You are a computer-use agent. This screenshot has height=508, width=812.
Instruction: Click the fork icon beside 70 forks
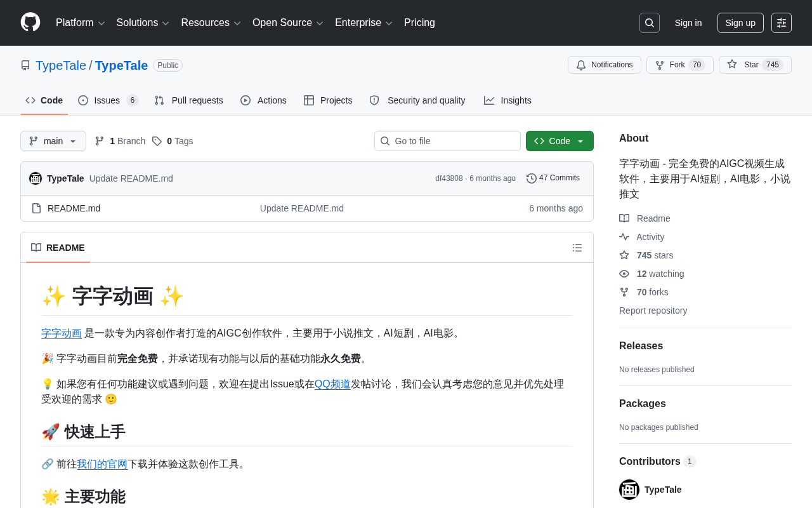coord(624,292)
